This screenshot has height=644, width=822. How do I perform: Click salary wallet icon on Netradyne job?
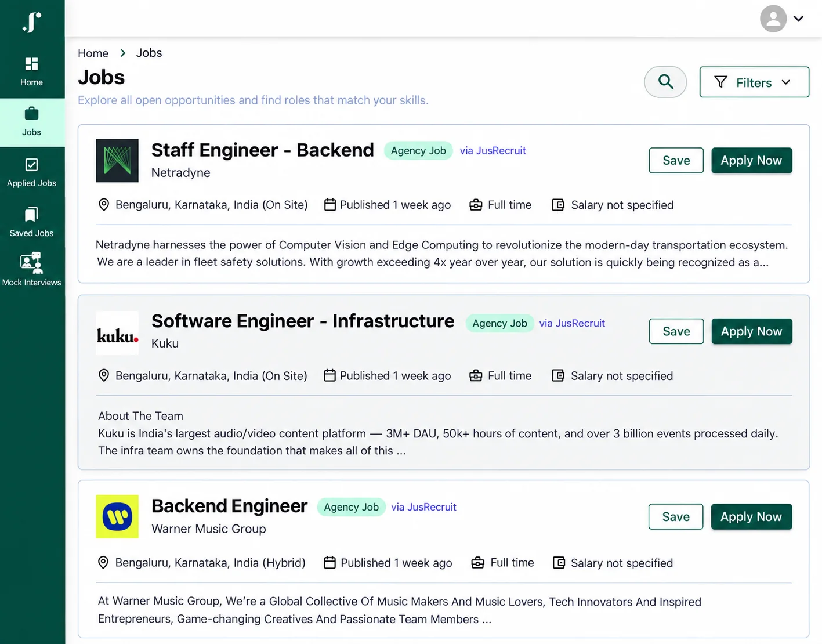(x=558, y=205)
